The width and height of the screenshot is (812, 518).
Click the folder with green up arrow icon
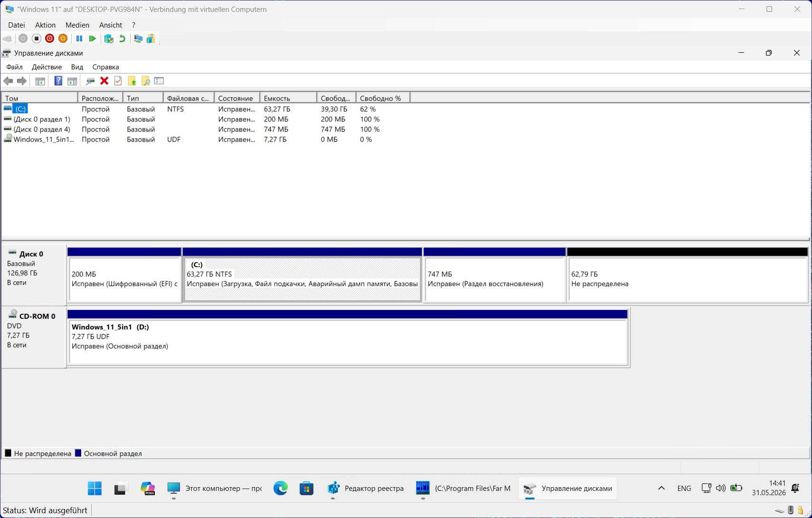click(132, 81)
